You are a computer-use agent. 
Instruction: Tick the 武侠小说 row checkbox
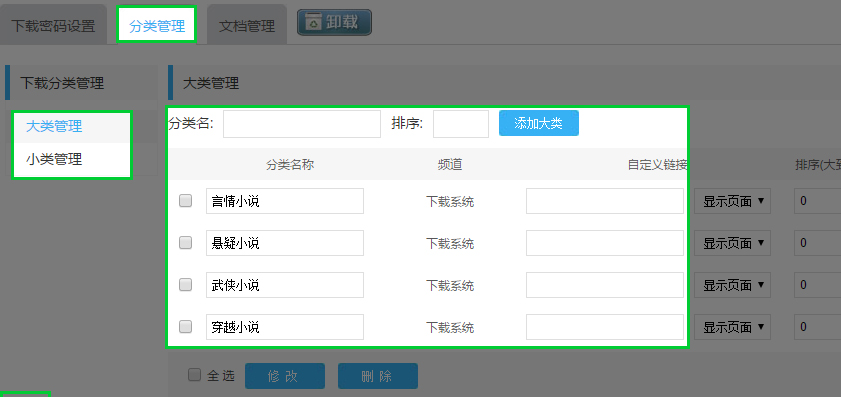(186, 284)
